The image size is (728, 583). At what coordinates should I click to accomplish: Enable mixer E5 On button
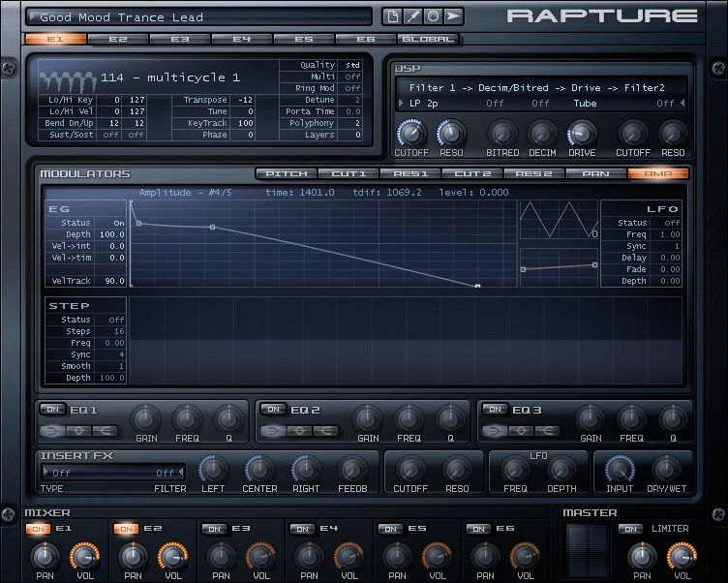click(390, 529)
